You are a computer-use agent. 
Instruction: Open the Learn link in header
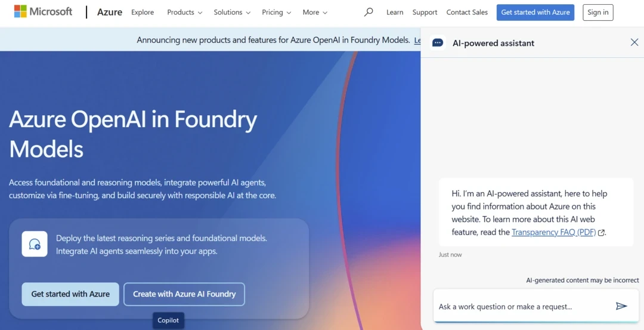click(x=395, y=12)
